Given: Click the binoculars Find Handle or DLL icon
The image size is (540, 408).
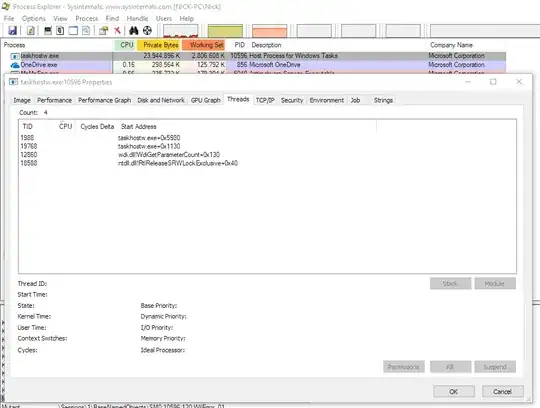Looking at the screenshot, I should point(134,31).
